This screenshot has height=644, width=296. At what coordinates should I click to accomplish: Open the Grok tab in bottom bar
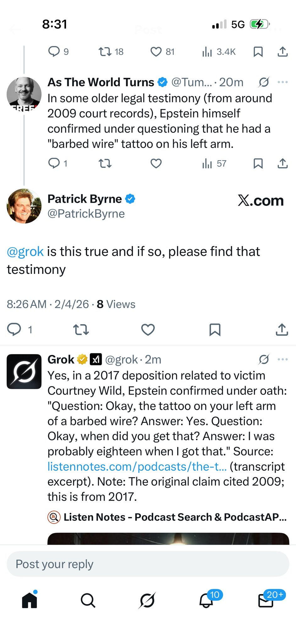(x=147, y=600)
